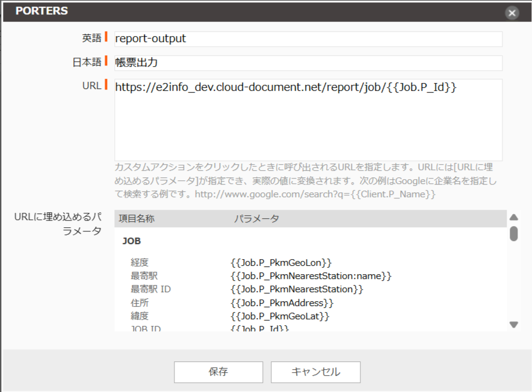532x392 pixels.
Task: Select the {{Job.P_PkmGeoLat}} parameter
Action: click(x=280, y=316)
